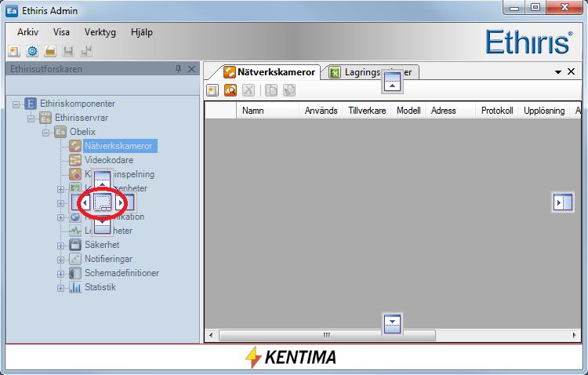Sort by the Adress column header
The width and height of the screenshot is (588, 375).
tap(450, 111)
